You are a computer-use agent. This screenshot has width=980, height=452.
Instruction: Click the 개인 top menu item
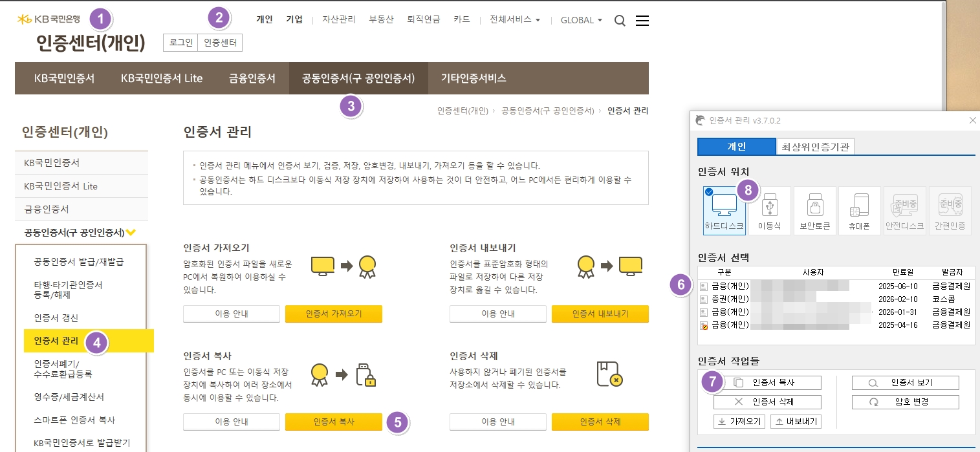(265, 19)
